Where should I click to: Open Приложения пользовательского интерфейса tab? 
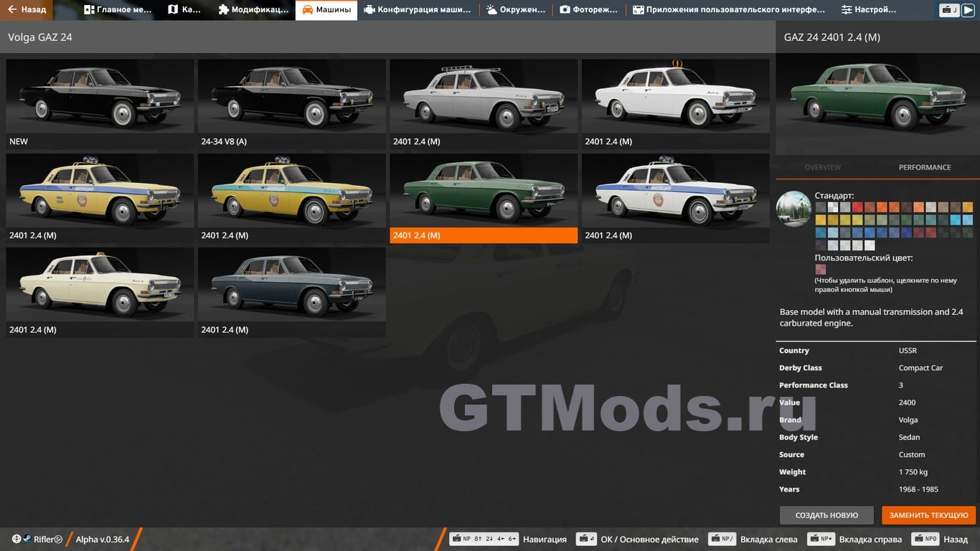[729, 10]
